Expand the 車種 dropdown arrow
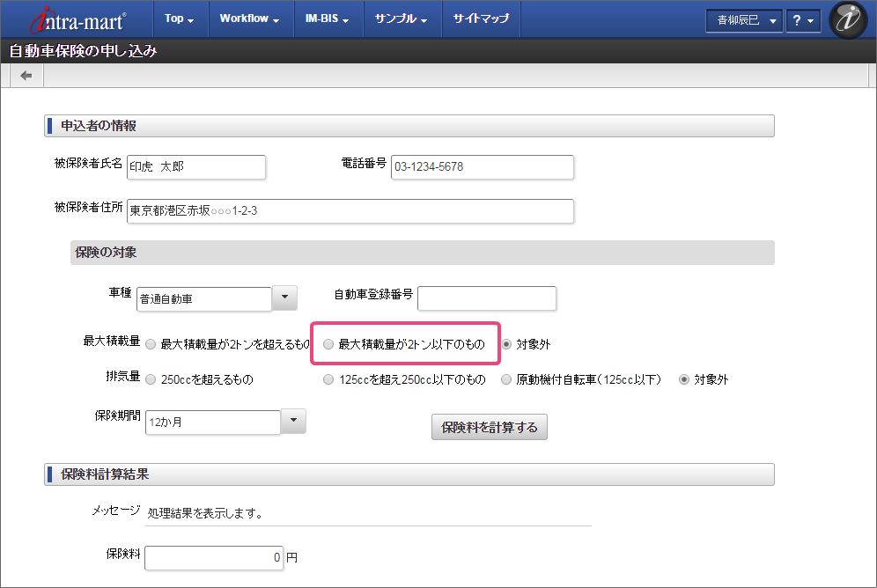877x588 pixels. tap(284, 298)
